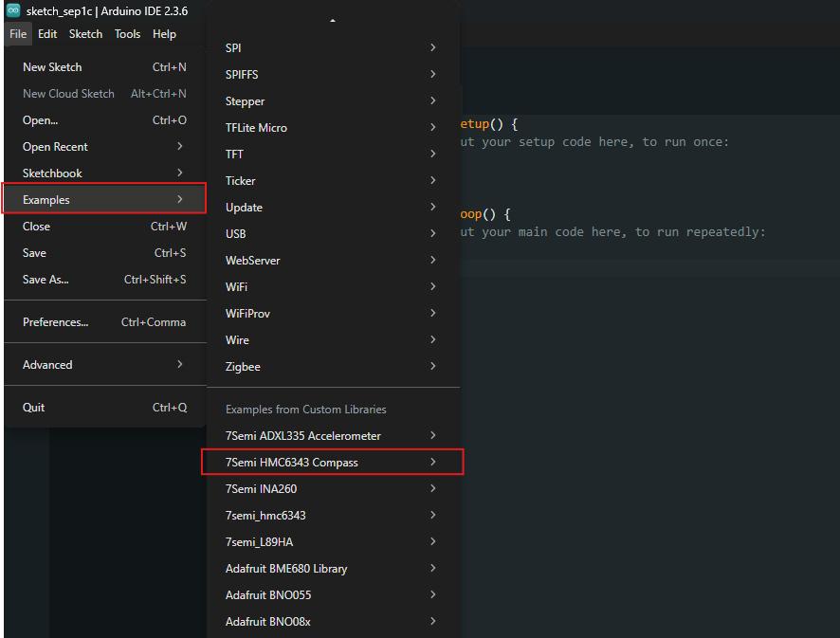
Task: Open Preferences... from the File menu
Action: coord(104,322)
